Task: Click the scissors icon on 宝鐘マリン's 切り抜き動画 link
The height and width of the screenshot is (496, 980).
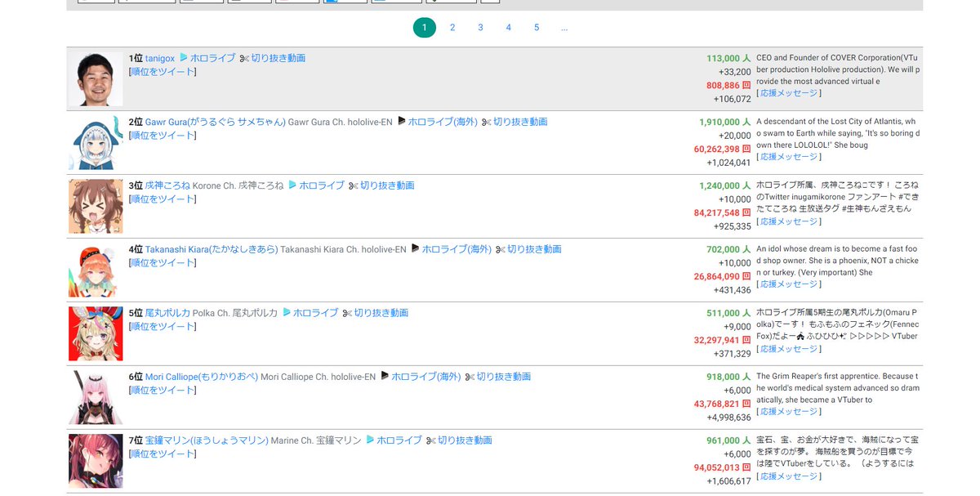Action: [431, 440]
